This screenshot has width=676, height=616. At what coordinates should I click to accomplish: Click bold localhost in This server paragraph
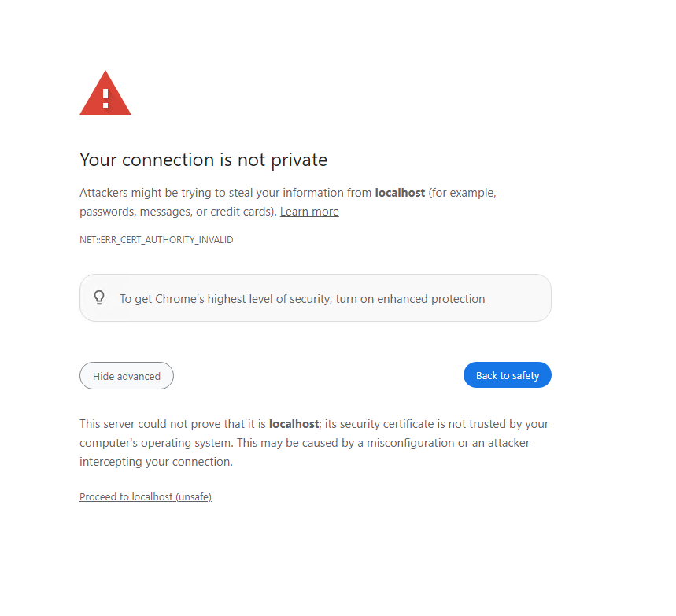[294, 424]
